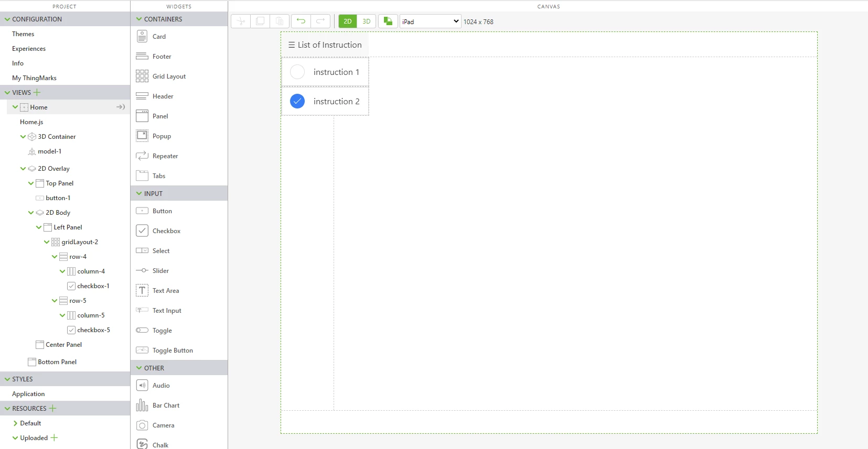Switch canvas to 2D mode

[348, 21]
